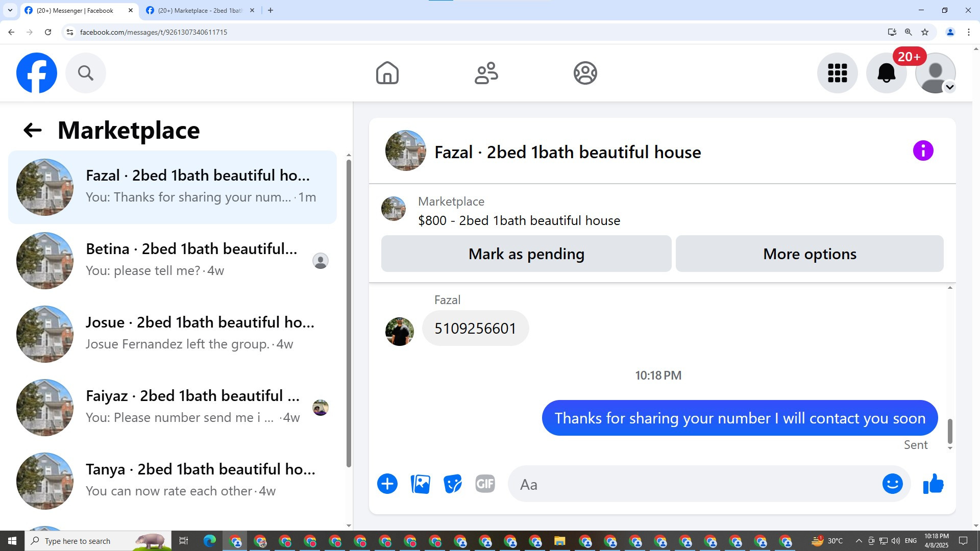The width and height of the screenshot is (980, 551).
Task: Open the grid menu icon
Action: coord(837,73)
